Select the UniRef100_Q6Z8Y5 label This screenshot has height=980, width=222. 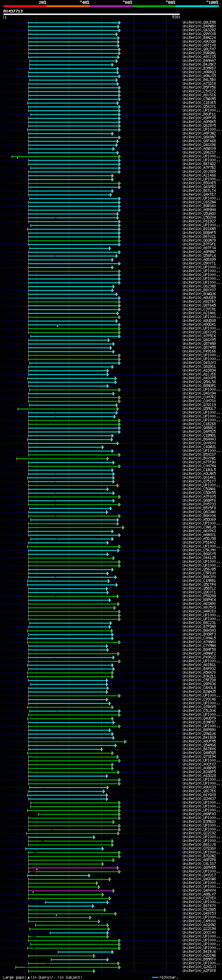point(199,125)
